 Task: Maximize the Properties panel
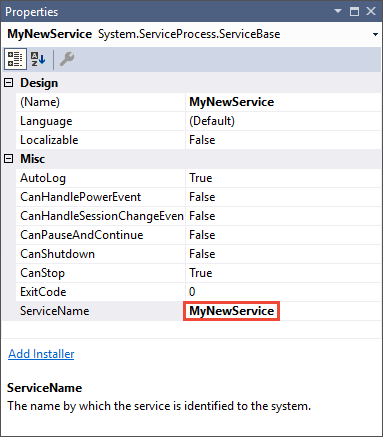click(x=354, y=11)
